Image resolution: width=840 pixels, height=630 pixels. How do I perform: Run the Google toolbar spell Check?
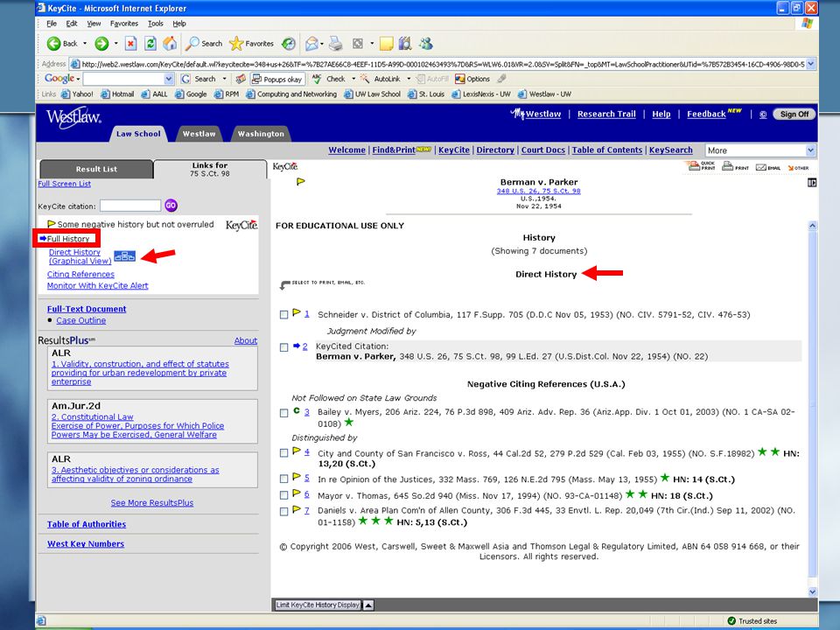(328, 80)
